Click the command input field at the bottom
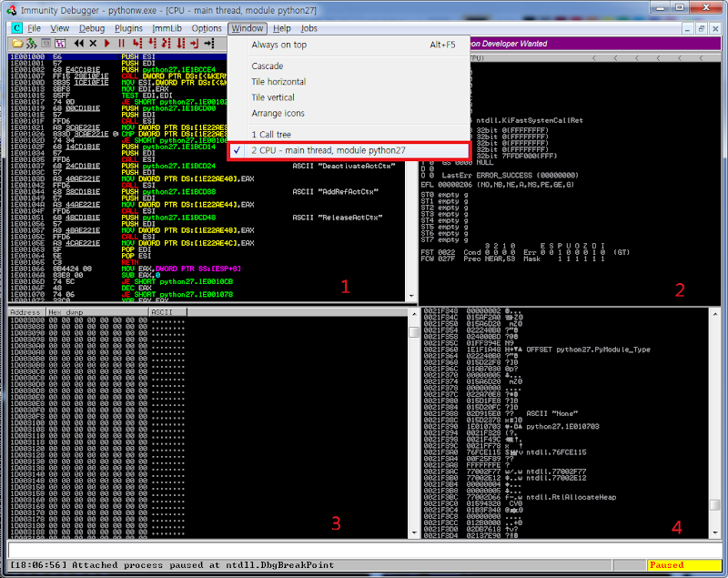The image size is (728, 578). point(365,550)
